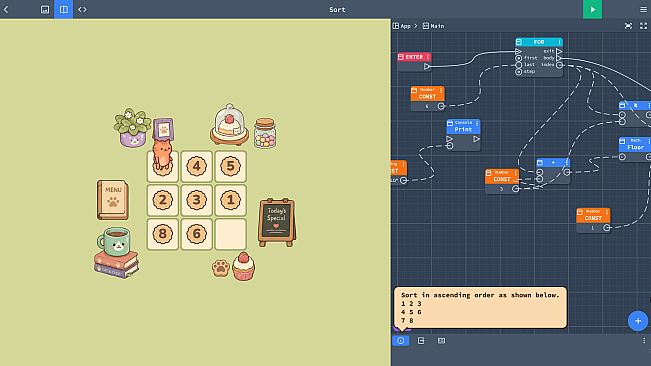Viewport: 651px width, 366px height.
Task: Add a new node with the blue plus button
Action: click(638, 321)
